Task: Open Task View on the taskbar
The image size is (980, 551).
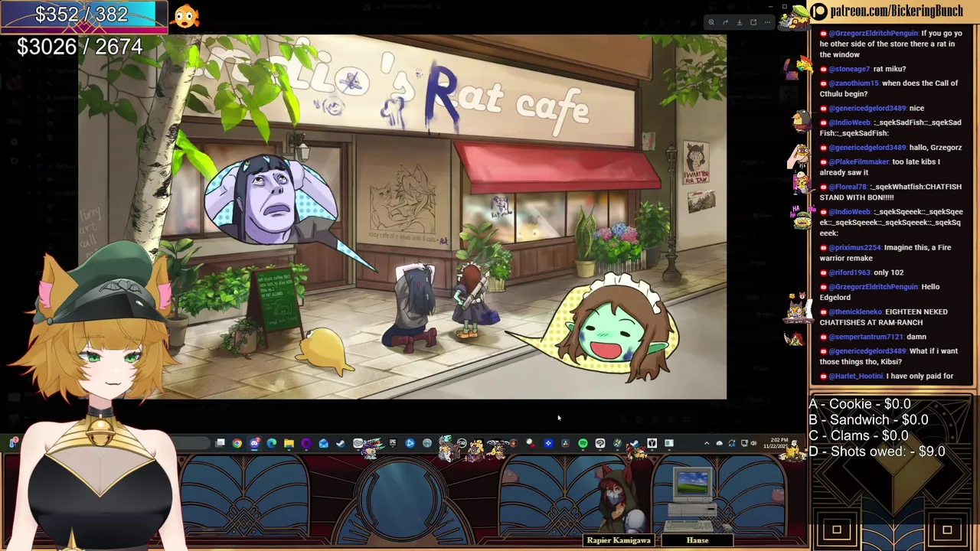Action: click(220, 443)
